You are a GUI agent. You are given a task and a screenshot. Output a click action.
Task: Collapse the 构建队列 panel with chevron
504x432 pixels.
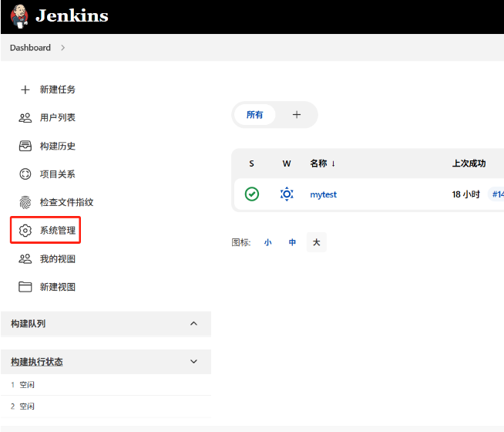pos(194,323)
